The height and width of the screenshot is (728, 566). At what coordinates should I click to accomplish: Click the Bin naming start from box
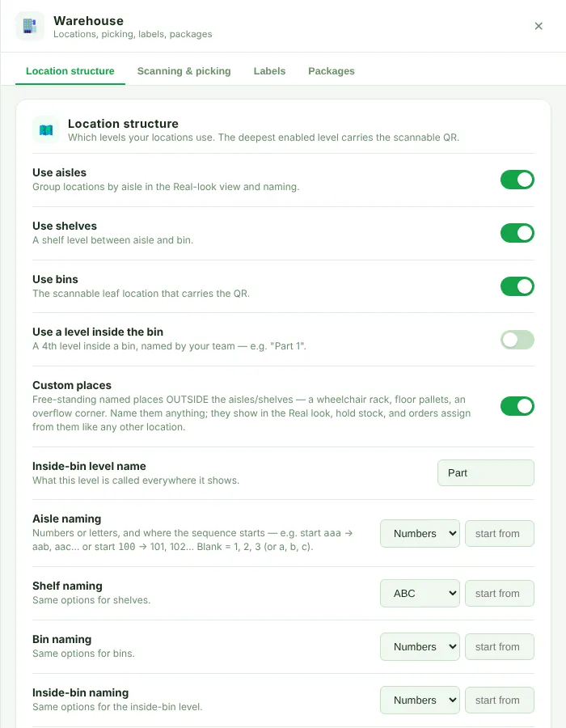(500, 647)
